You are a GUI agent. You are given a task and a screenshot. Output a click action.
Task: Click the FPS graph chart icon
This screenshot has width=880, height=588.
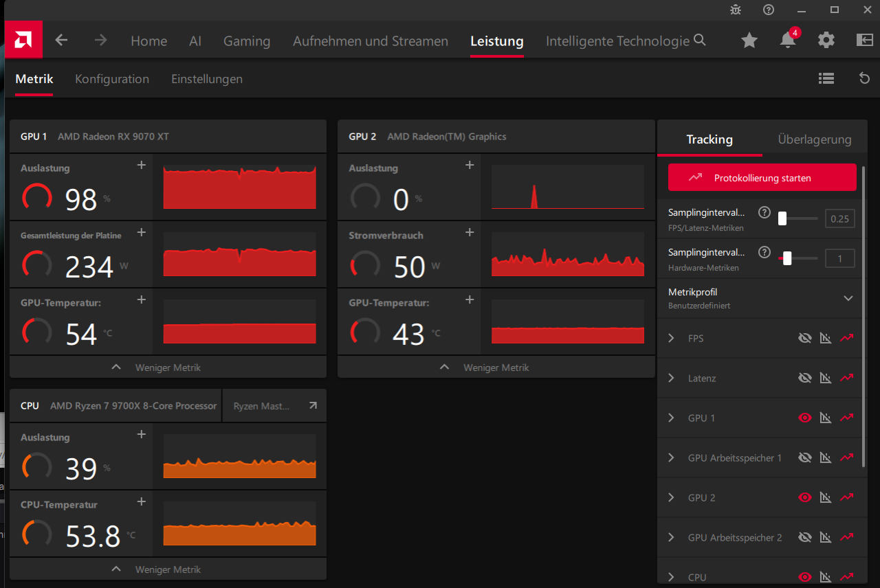click(826, 338)
